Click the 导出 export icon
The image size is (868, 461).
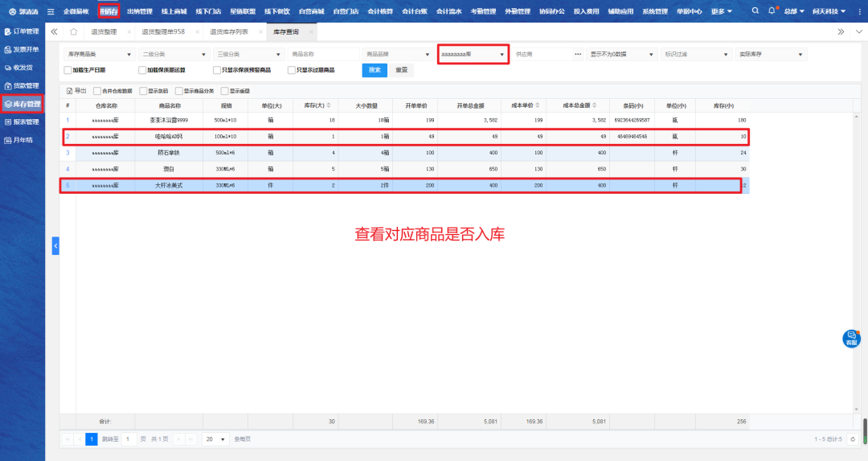pos(68,91)
